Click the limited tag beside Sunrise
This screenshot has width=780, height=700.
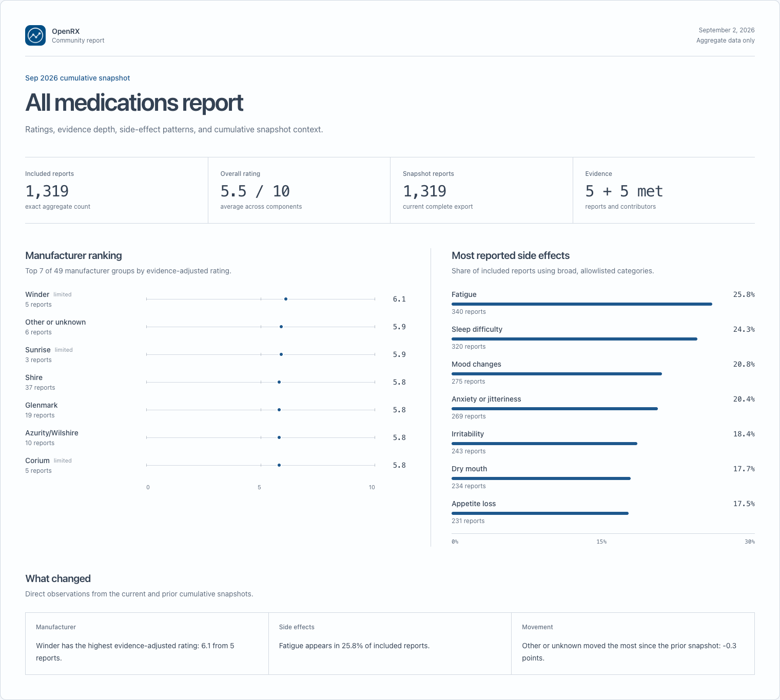pos(64,350)
